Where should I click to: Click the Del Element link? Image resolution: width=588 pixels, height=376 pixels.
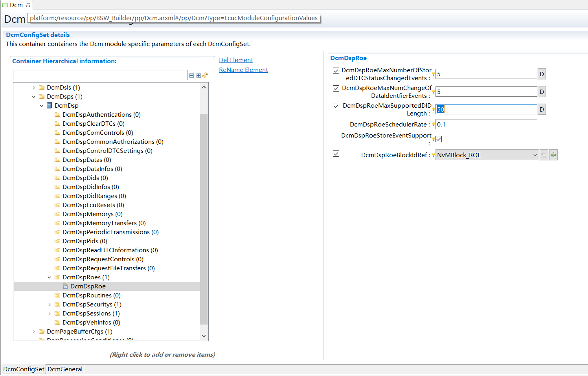(236, 60)
